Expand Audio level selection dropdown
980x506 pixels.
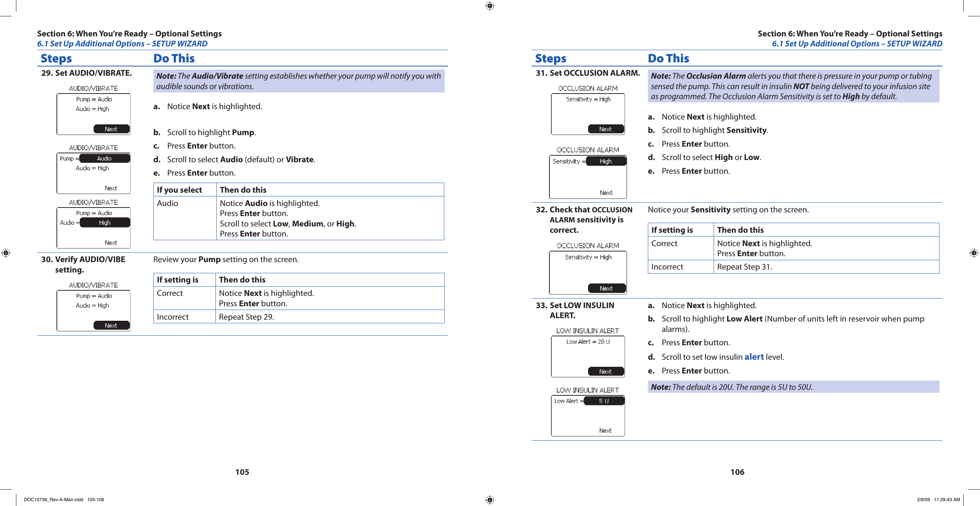tap(103, 223)
